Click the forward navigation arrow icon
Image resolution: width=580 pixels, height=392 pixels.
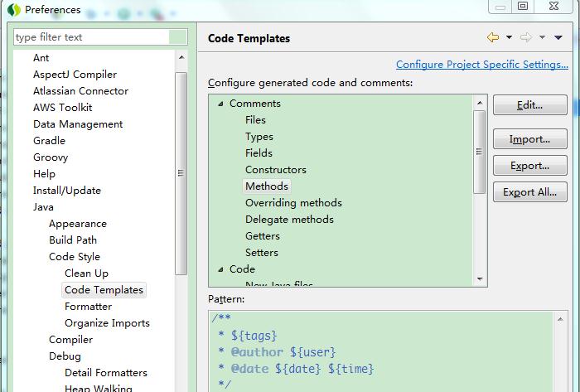point(525,37)
